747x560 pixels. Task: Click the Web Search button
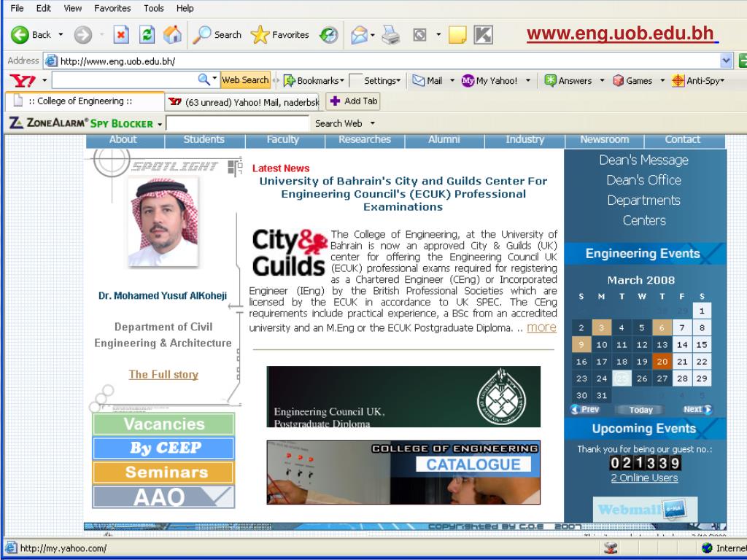click(x=245, y=80)
